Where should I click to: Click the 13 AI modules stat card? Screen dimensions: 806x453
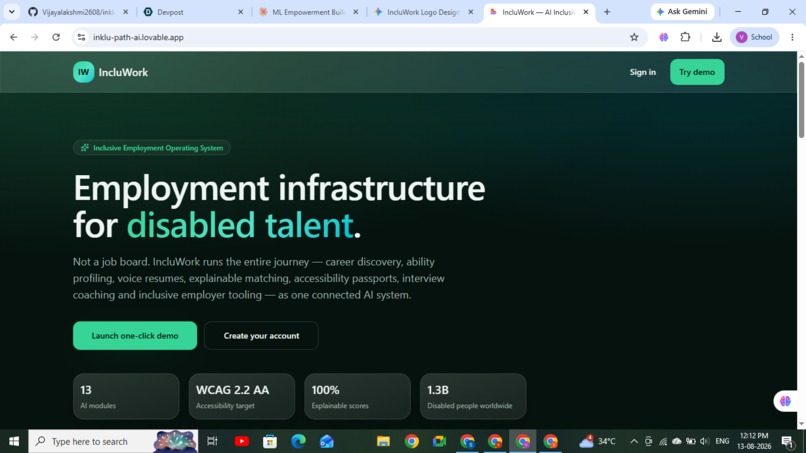click(126, 396)
